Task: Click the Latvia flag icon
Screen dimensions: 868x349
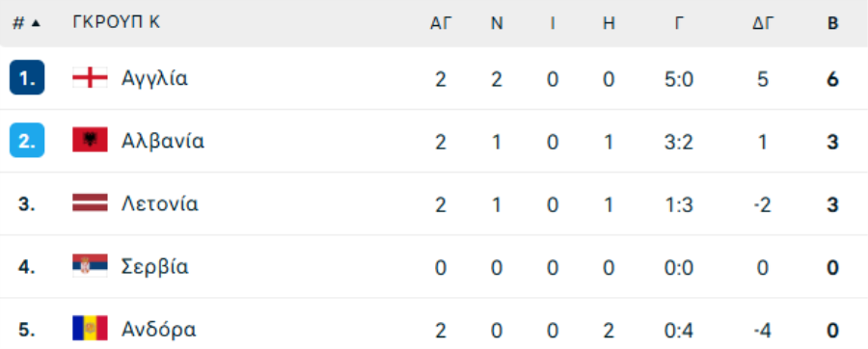Action: 90,203
